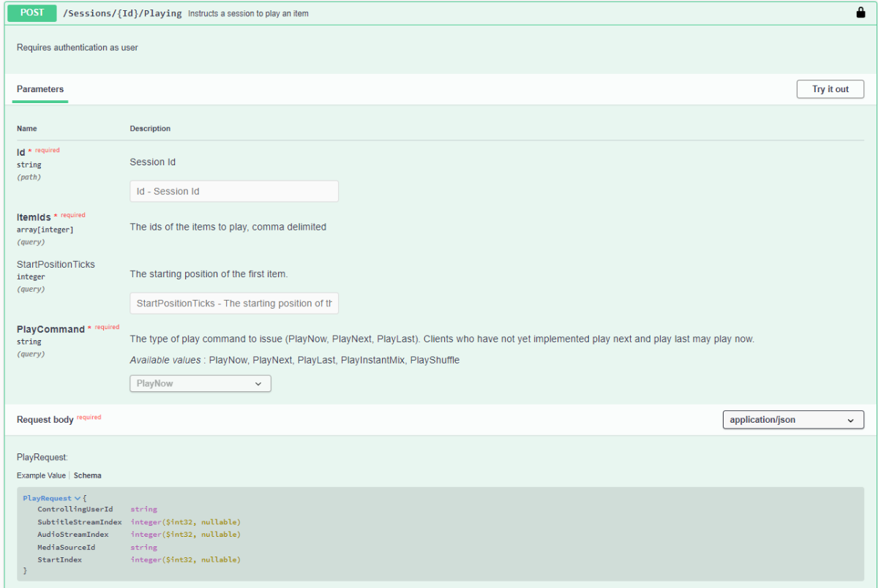Click the authorization lock icon

pyautogui.click(x=860, y=13)
